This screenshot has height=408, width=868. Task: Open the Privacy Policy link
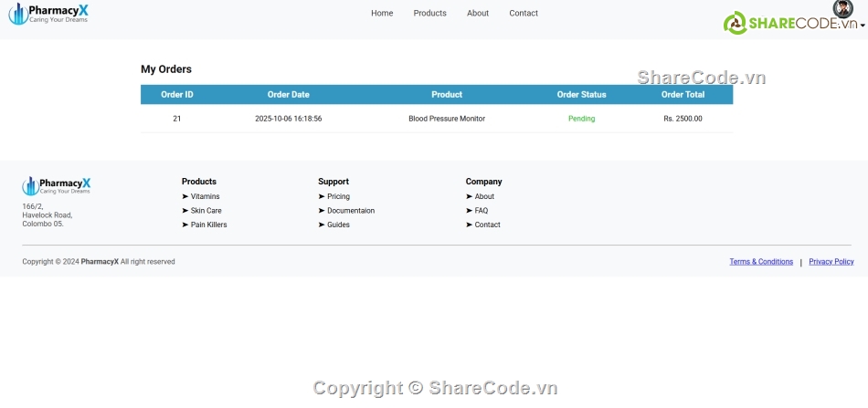coord(831,262)
